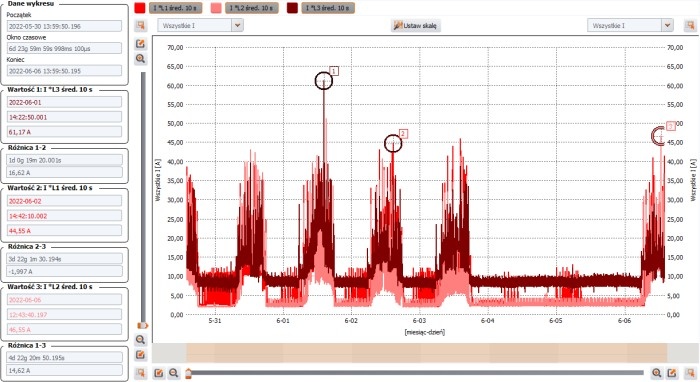The width and height of the screenshot is (700, 382).
Task: Click the Ustaw skalę button
Action: (416, 25)
